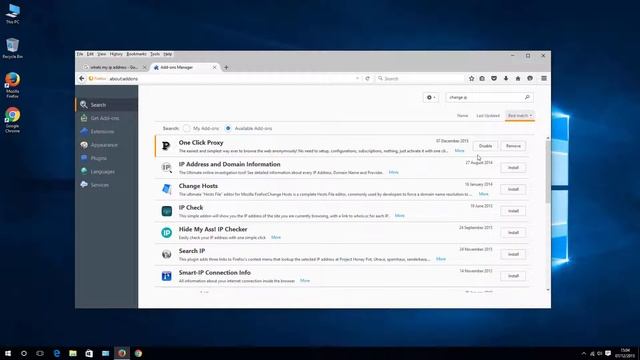Open the Bookmarks menu
Screen dimensions: 640x360
tap(136, 54)
